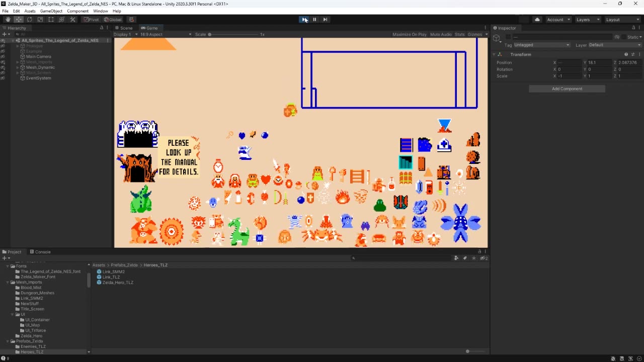Switch to the Console tab

(x=40, y=252)
